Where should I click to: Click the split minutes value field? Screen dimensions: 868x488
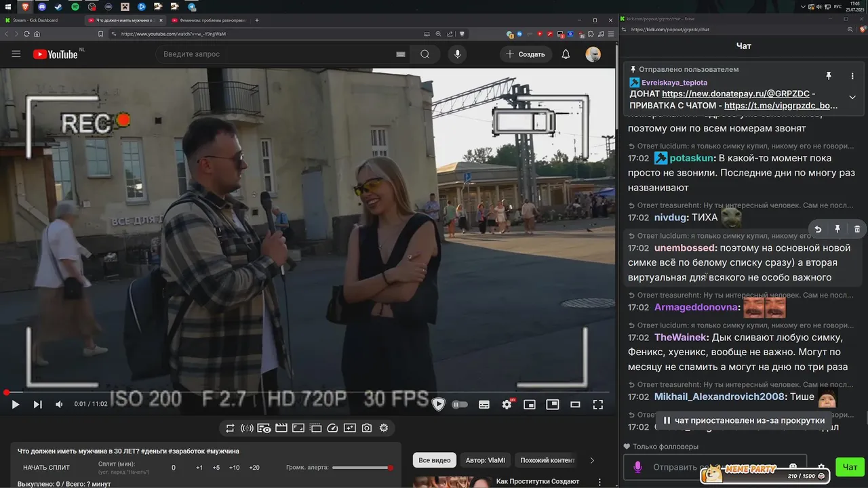174,468
